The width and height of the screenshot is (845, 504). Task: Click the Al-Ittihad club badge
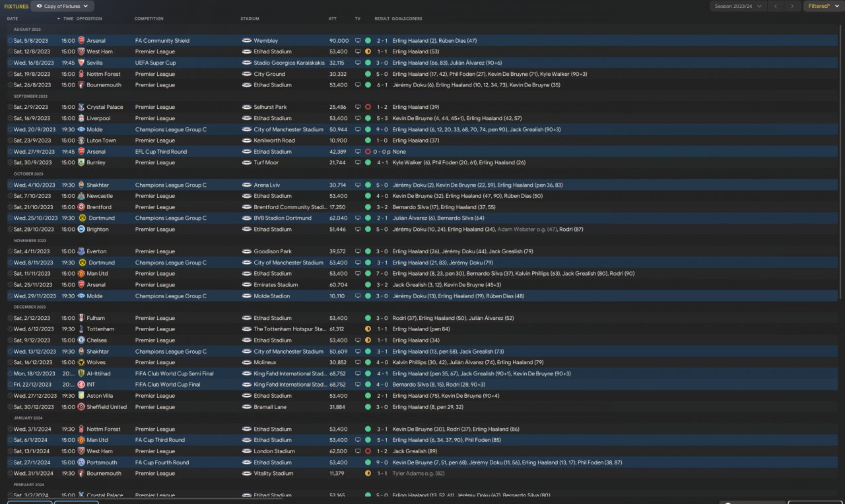(81, 373)
